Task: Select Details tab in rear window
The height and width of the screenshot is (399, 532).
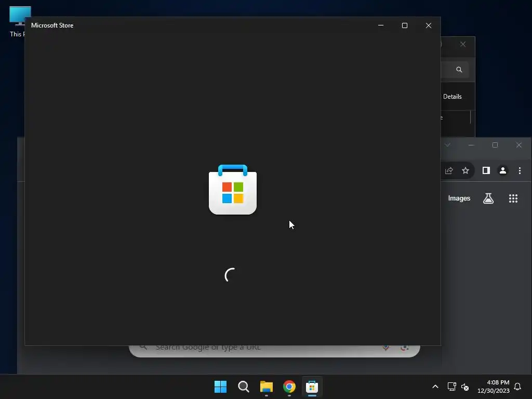Action: (453, 97)
